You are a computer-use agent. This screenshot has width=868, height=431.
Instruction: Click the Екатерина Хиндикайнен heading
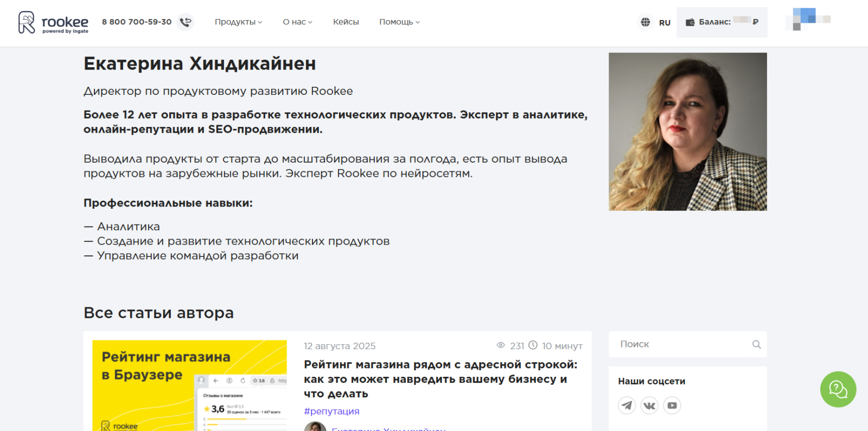coord(200,64)
